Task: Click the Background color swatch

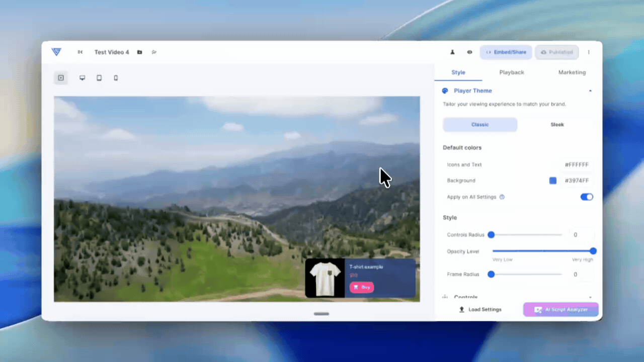Action: [553, 180]
